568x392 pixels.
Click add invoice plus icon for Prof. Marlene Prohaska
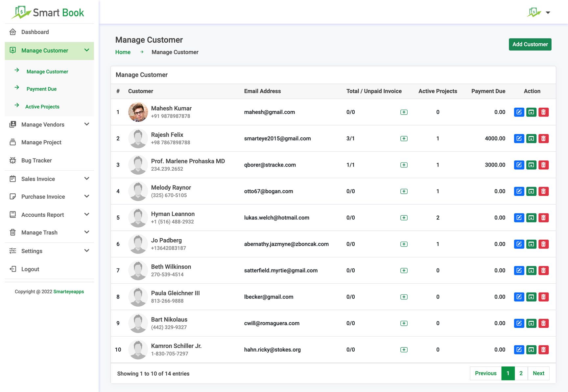[404, 165]
